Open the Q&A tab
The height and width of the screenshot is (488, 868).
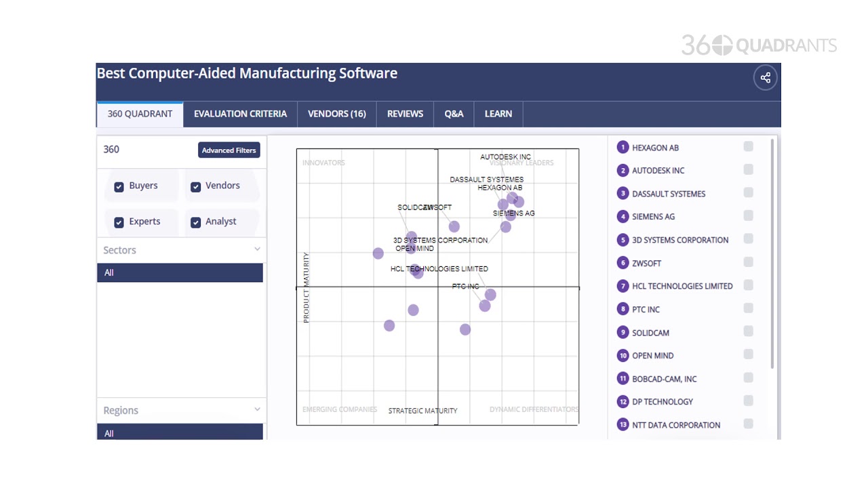click(454, 114)
